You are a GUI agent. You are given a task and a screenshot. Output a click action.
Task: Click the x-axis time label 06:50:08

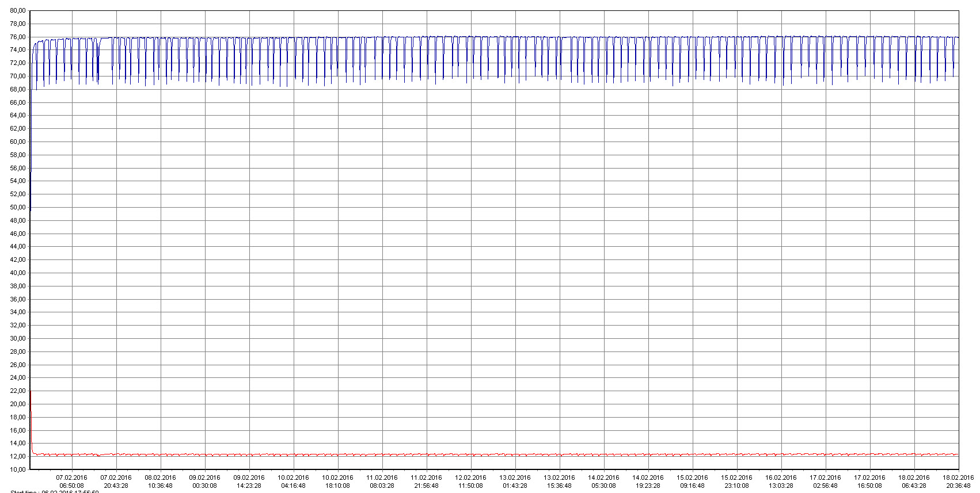click(x=71, y=486)
